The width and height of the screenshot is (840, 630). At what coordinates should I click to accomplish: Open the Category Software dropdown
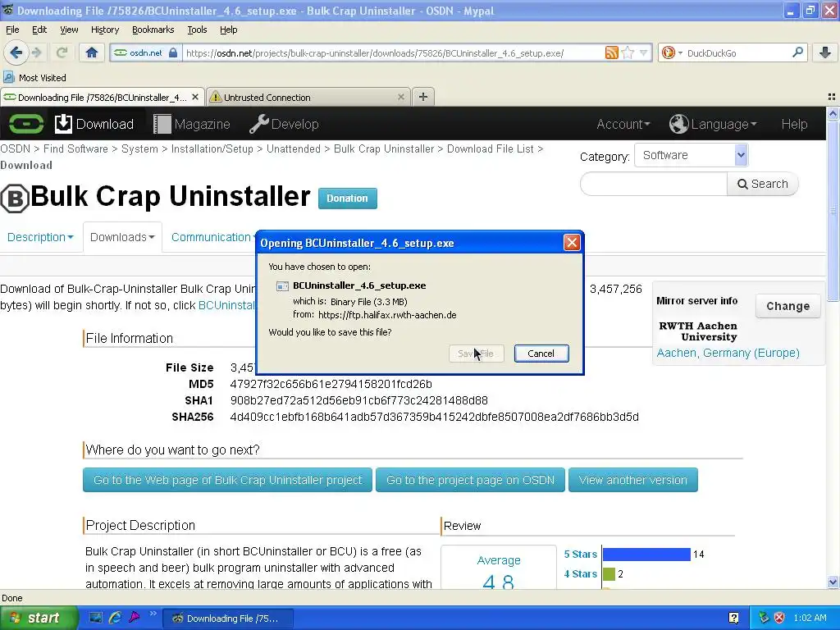point(691,155)
